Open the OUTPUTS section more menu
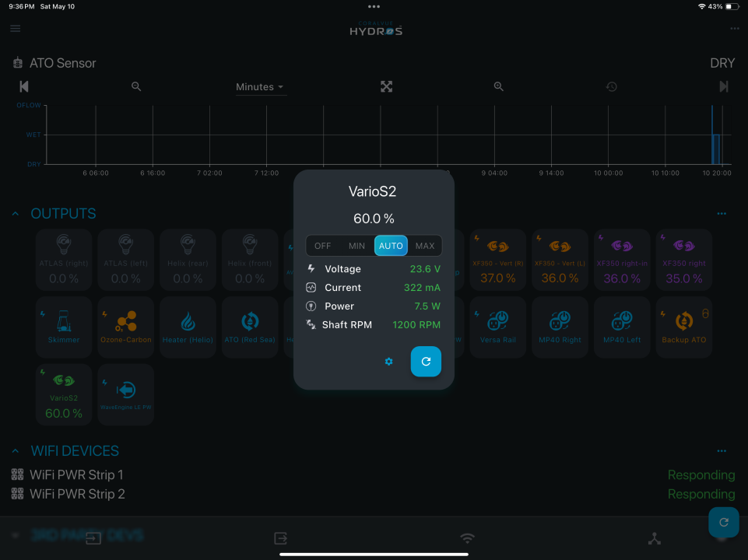The width and height of the screenshot is (748, 560). [x=722, y=214]
